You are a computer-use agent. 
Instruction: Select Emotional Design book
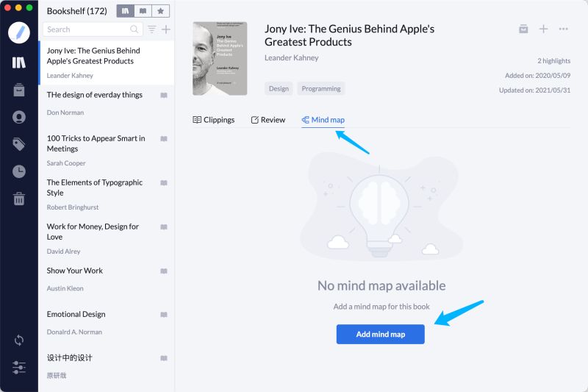click(x=107, y=323)
